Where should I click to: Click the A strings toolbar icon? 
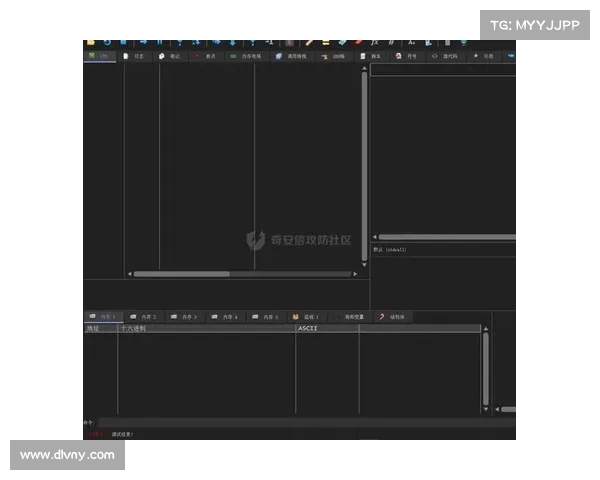pyautogui.click(x=411, y=42)
